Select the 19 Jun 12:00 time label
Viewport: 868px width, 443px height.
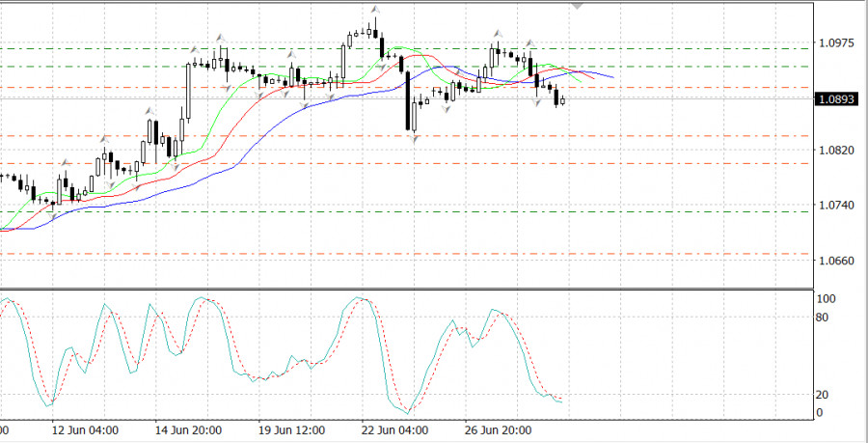[293, 429]
